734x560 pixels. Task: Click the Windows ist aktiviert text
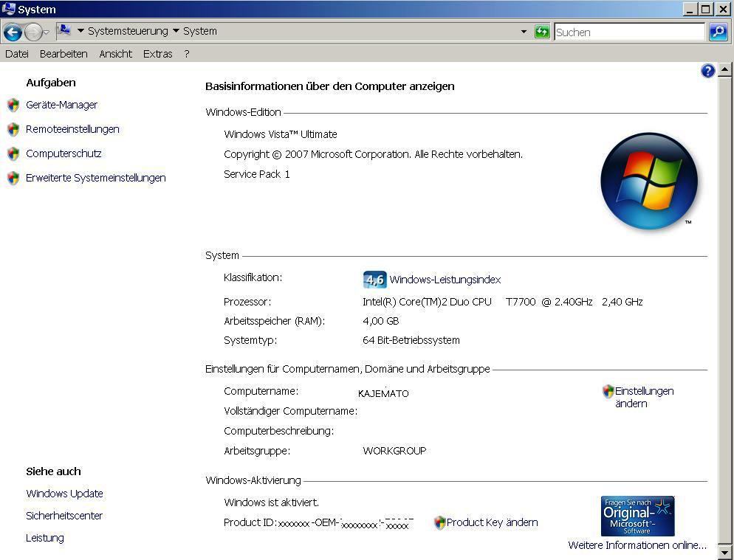[272, 502]
